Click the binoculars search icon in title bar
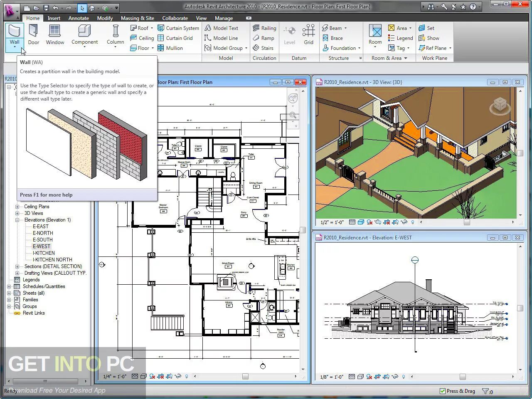The width and height of the screenshot is (532, 399). 431,7
